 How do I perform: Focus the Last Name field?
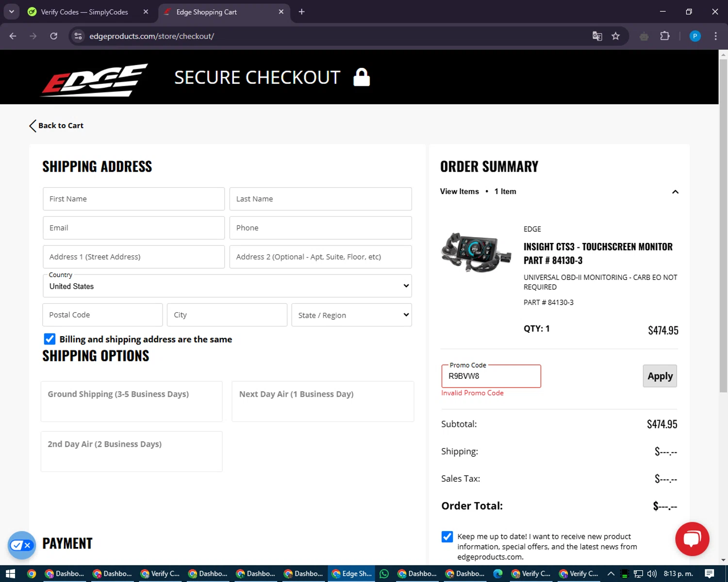point(320,199)
